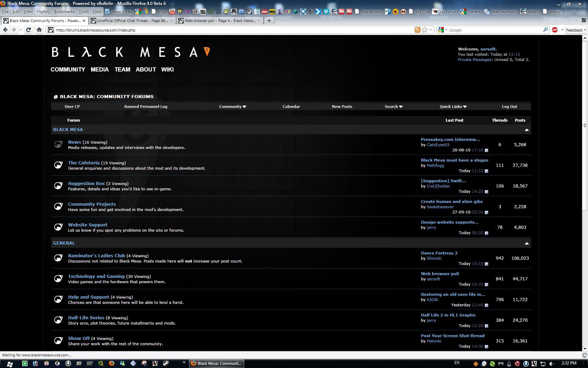Launch Firefox from the quick launch bar
588x368 pixels.
click(112, 363)
